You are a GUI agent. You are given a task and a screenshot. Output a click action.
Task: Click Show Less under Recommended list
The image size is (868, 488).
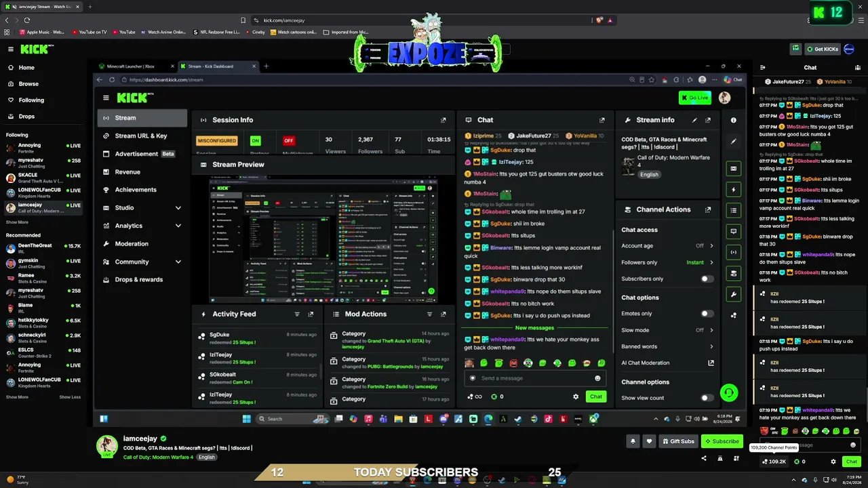point(70,397)
